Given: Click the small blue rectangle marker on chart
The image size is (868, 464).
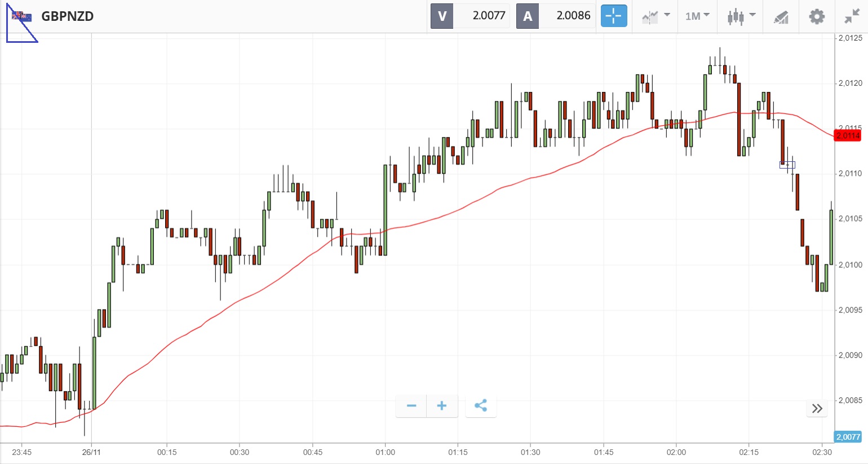Looking at the screenshot, I should click(787, 165).
